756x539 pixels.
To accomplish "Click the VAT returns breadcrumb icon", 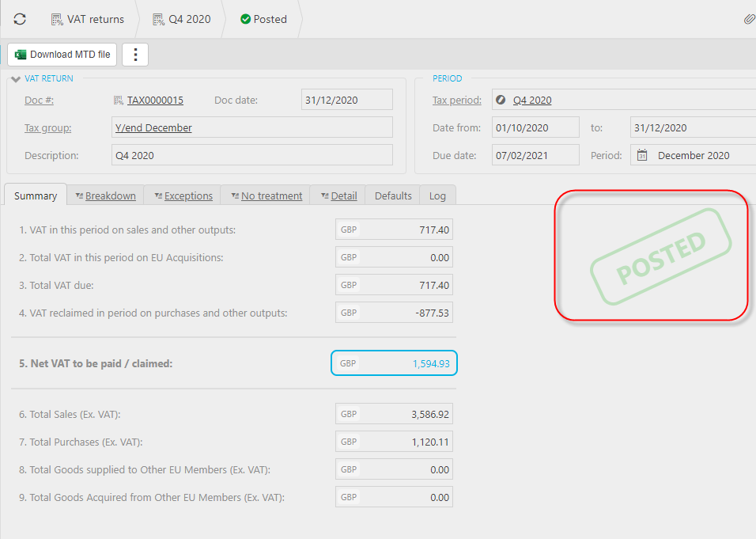I will [x=57, y=19].
